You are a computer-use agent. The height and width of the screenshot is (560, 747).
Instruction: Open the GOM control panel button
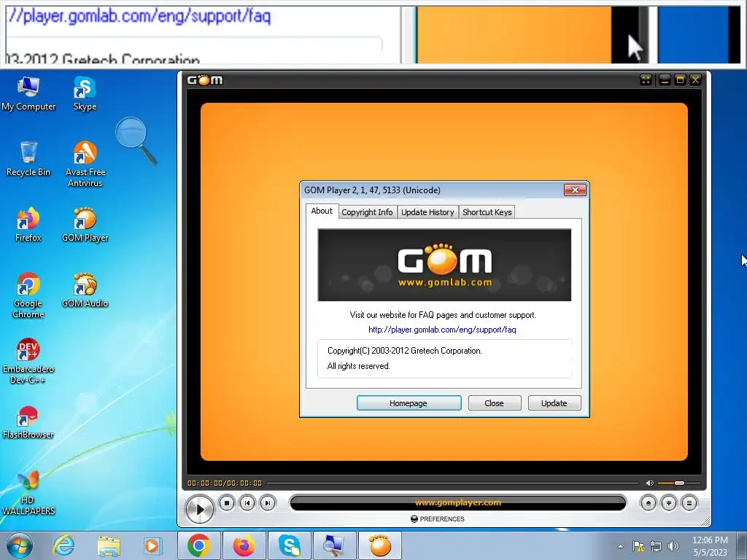coord(669,503)
